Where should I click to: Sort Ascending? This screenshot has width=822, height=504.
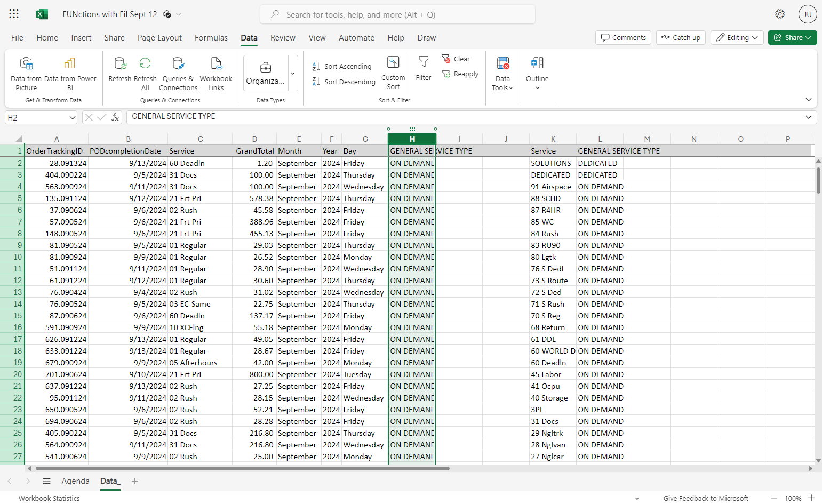pyautogui.click(x=342, y=67)
